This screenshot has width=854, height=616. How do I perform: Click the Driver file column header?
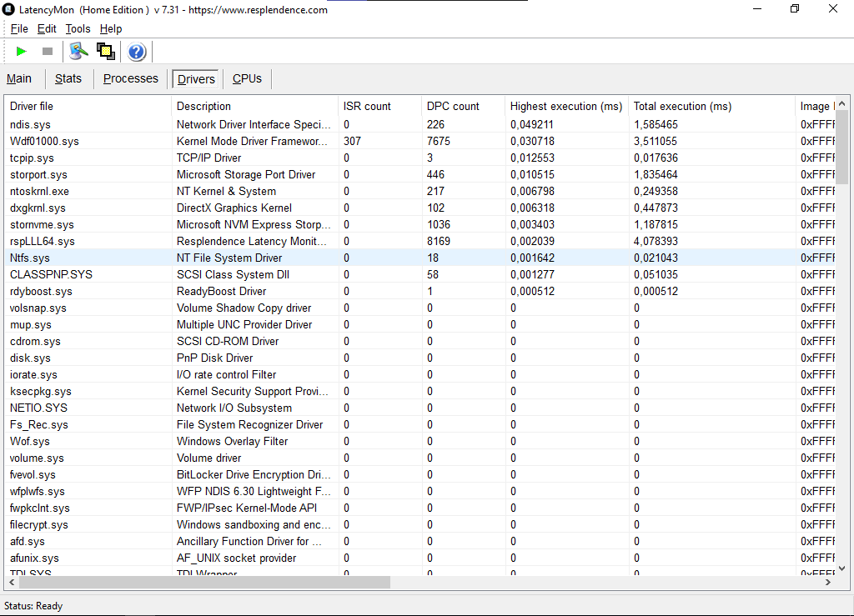(x=32, y=106)
